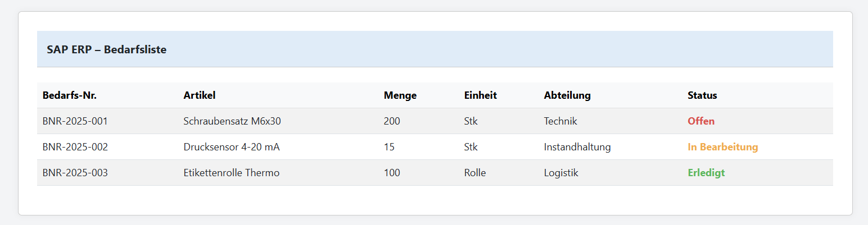Click the red Offen status
The image size is (868, 225).
pyautogui.click(x=701, y=121)
